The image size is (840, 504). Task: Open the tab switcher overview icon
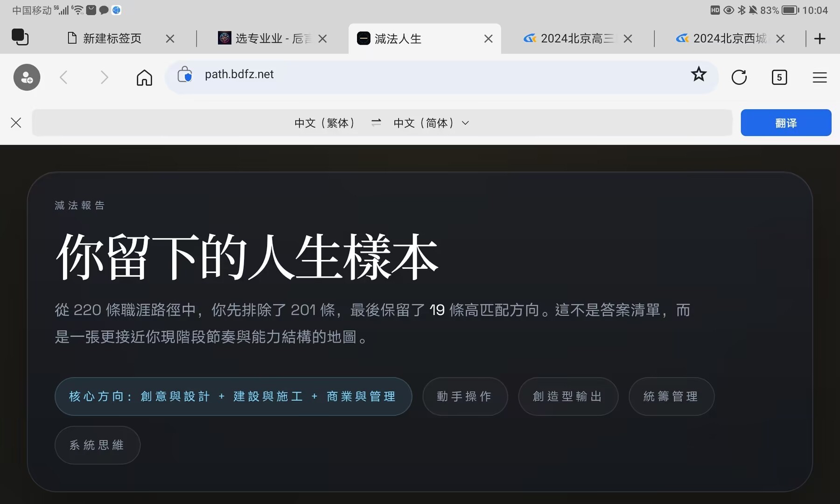pos(20,37)
